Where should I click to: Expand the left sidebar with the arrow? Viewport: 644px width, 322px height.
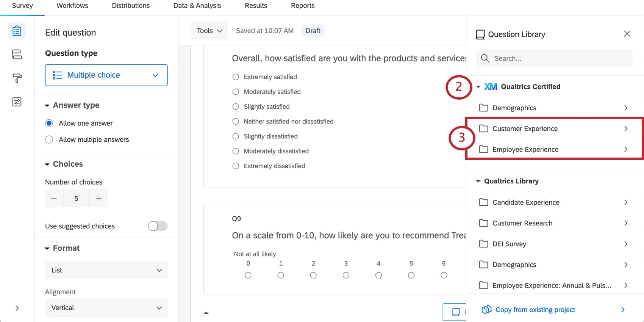click(17, 308)
